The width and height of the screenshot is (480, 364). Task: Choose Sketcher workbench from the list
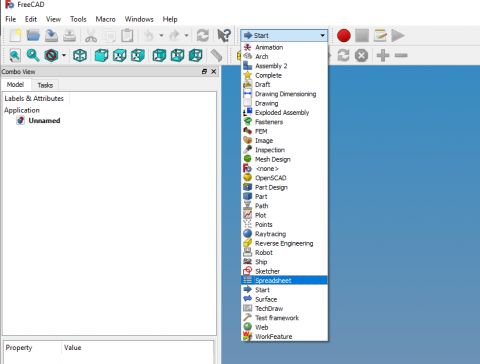pos(284,271)
